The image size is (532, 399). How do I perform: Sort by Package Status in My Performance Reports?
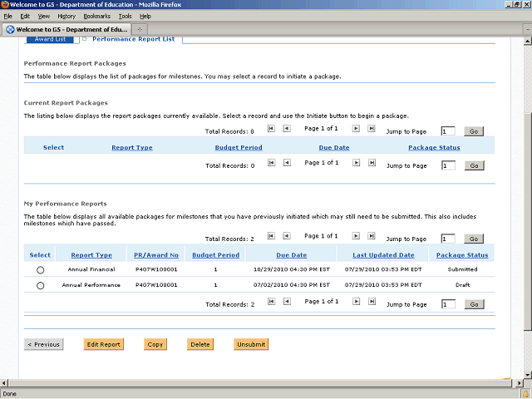461,255
